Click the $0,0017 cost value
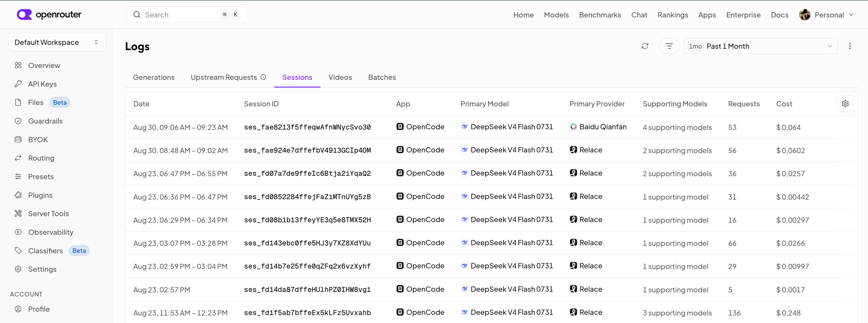Image resolution: width=868 pixels, height=323 pixels. tap(790, 290)
